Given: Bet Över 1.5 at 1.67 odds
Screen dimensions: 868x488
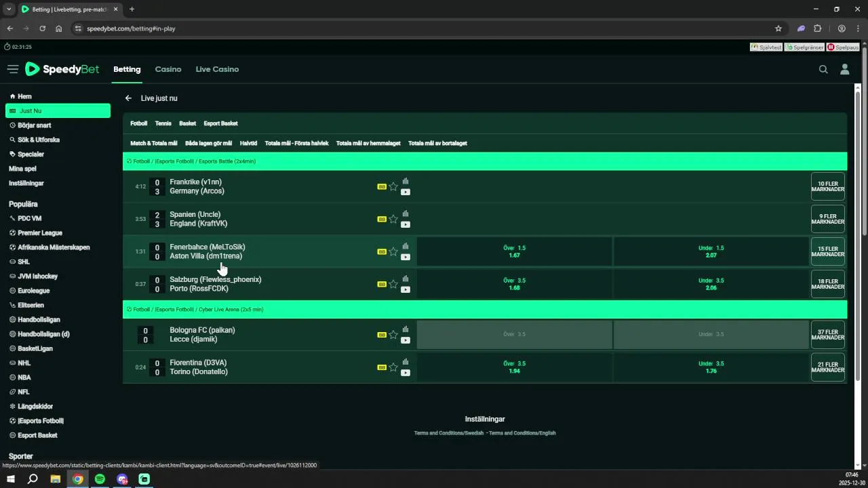Looking at the screenshot, I should [514, 251].
